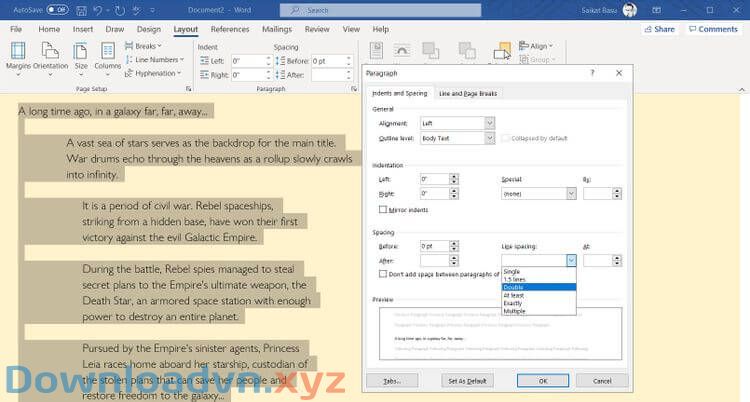The height and width of the screenshot is (402, 750).
Task: Open the Line Numbers dropdown
Action: [x=154, y=60]
